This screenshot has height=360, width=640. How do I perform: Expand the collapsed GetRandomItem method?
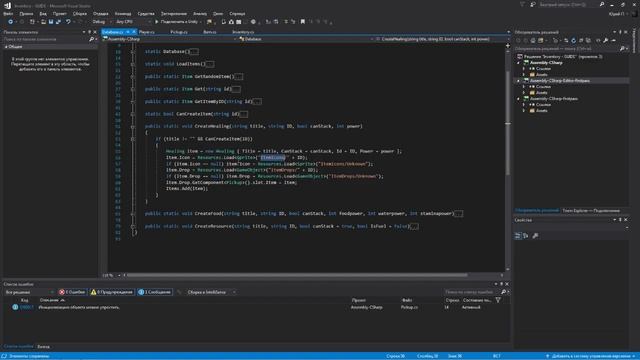pos(133,76)
